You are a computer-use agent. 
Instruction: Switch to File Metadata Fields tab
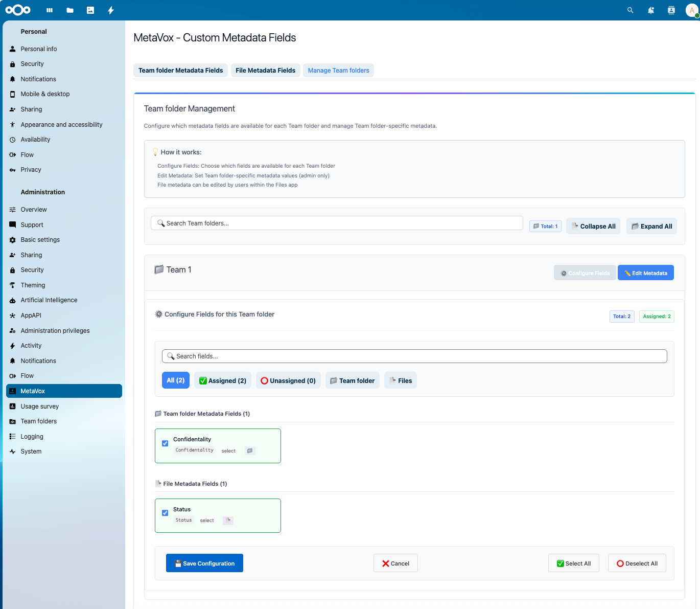[266, 71]
